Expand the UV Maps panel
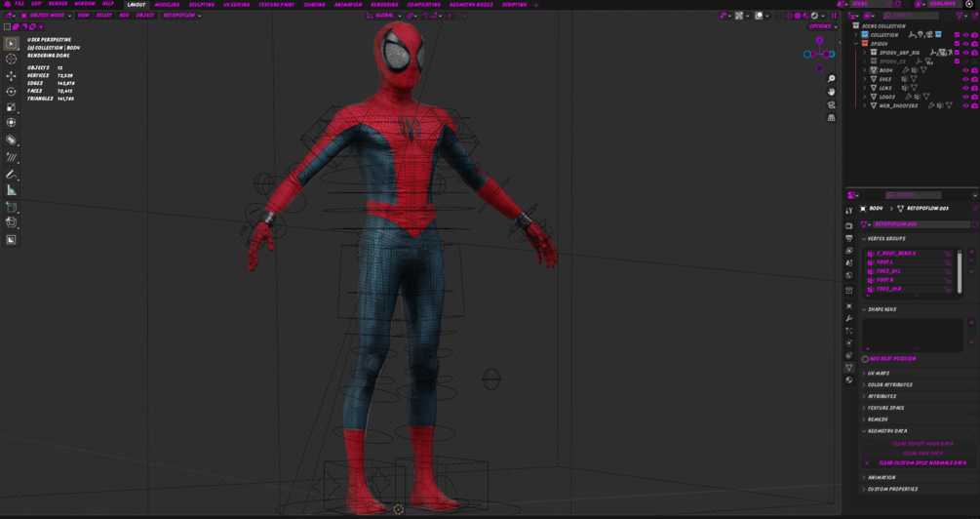 point(879,374)
